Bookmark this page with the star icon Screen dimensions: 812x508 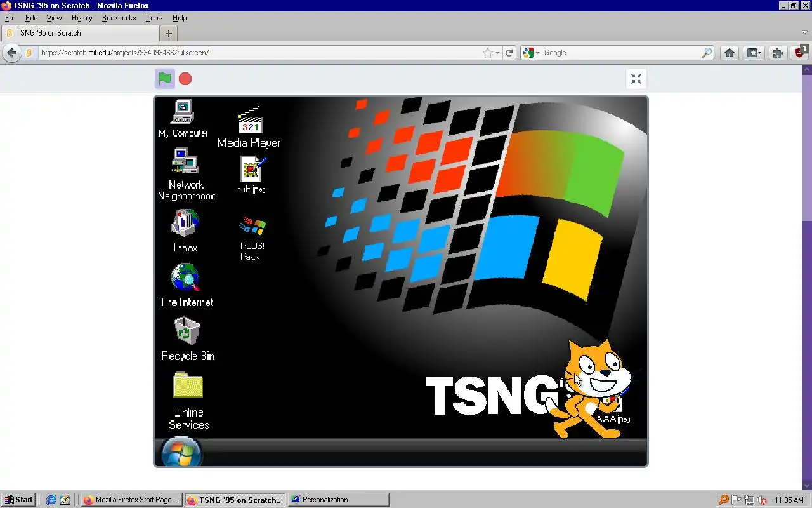487,53
